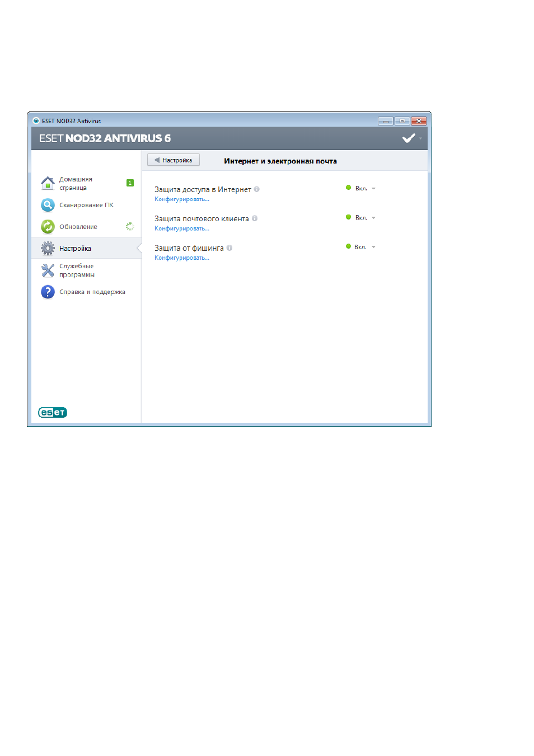
Task: Minimize the ESET NOD32 Antivirus window
Action: pyautogui.click(x=386, y=121)
